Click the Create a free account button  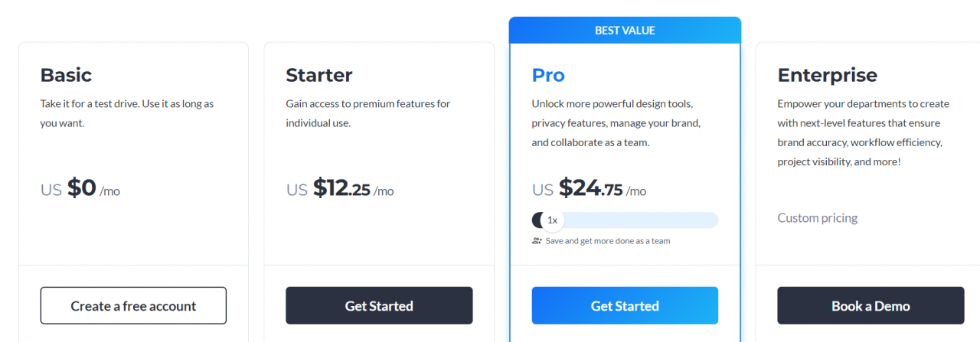pyautogui.click(x=133, y=306)
